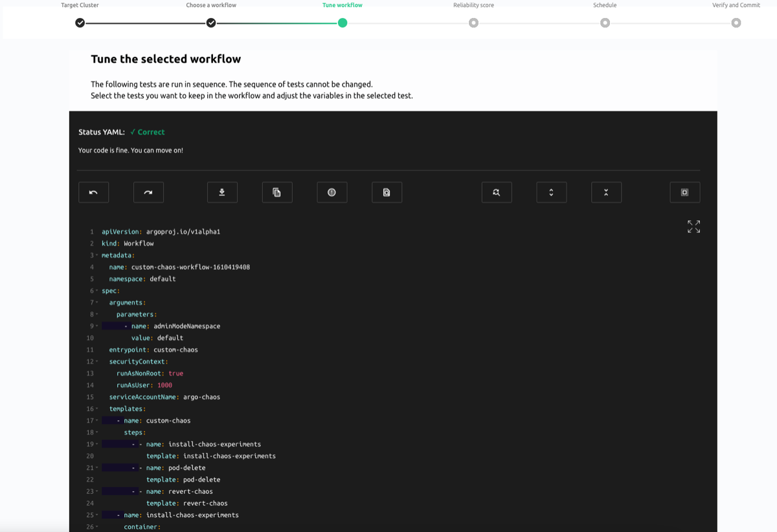Click the redo arrow button
Viewport: 777px width, 532px height.
pos(148,192)
